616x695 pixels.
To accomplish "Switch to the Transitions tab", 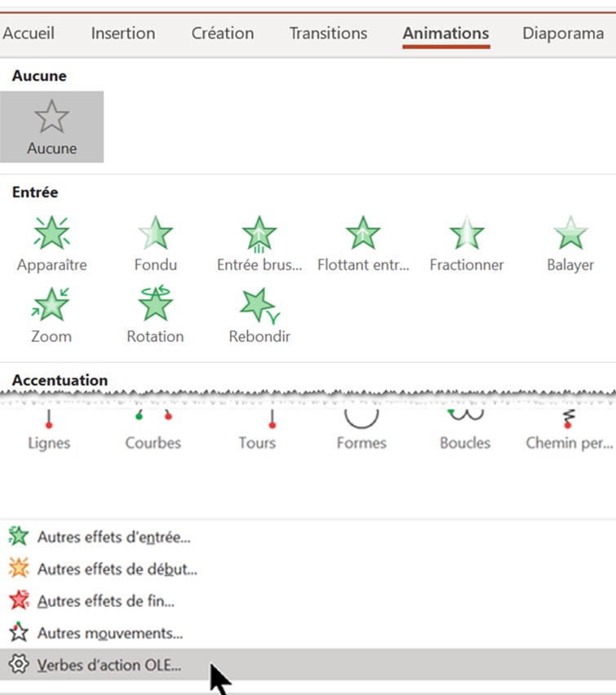I will (x=328, y=33).
